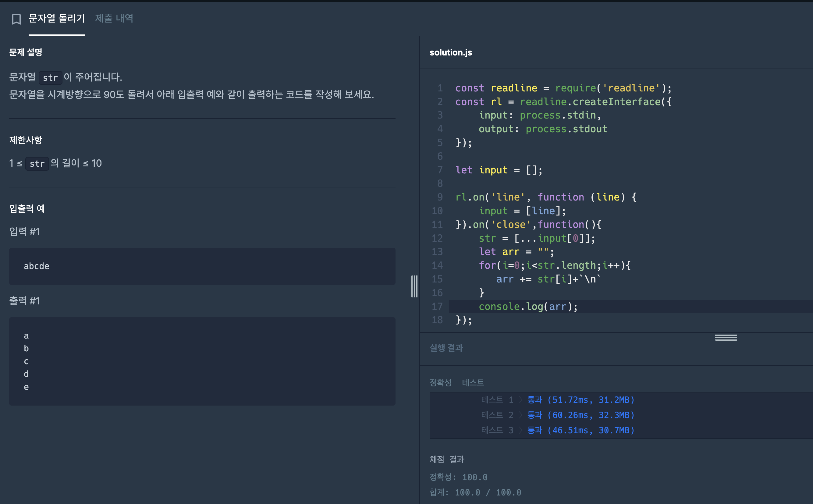Click line number 14 in the gutter
813x504 pixels.
click(437, 265)
